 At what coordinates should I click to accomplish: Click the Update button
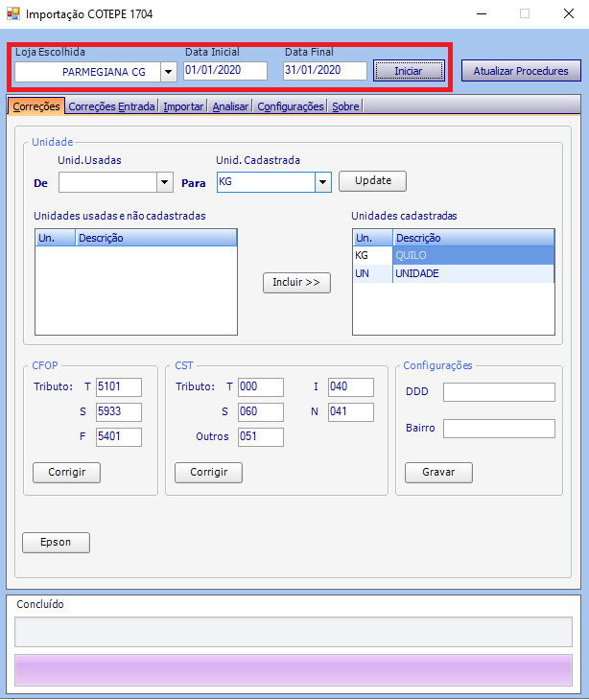(373, 181)
